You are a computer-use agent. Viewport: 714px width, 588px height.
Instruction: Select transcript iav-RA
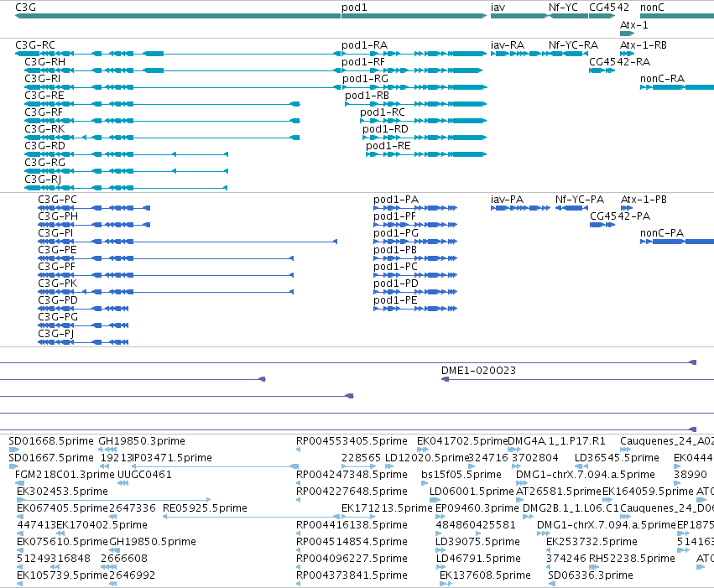click(x=519, y=54)
